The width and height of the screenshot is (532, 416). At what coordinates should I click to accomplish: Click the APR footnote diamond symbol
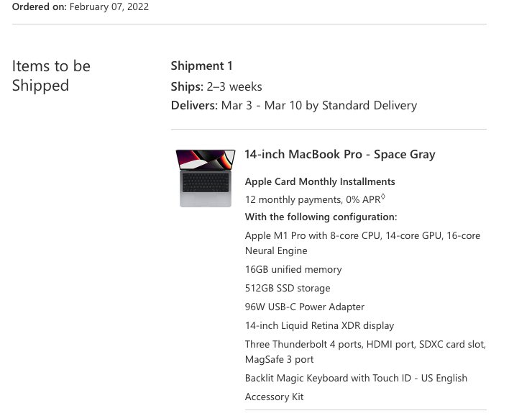pos(383,196)
